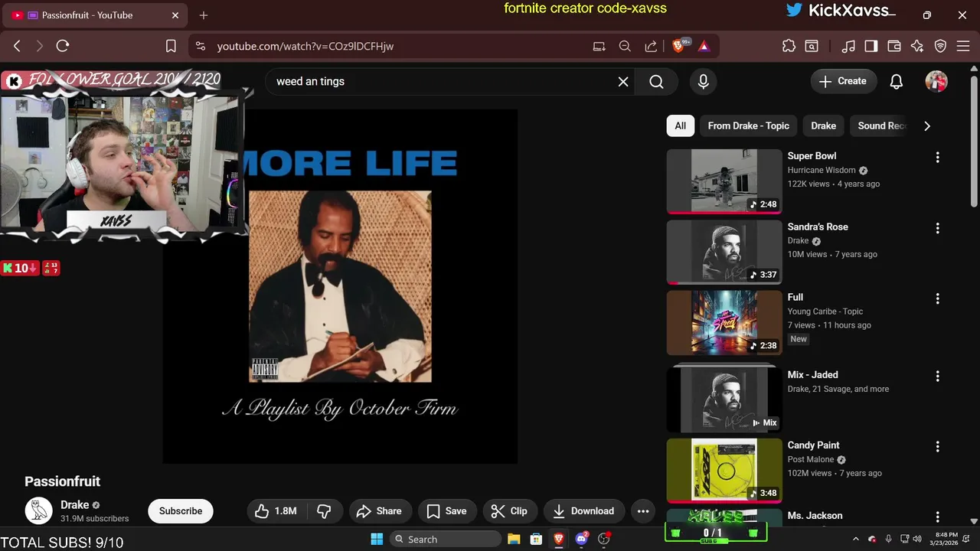Subscribe to Drake's channel
This screenshot has height=551, width=980.
181,511
